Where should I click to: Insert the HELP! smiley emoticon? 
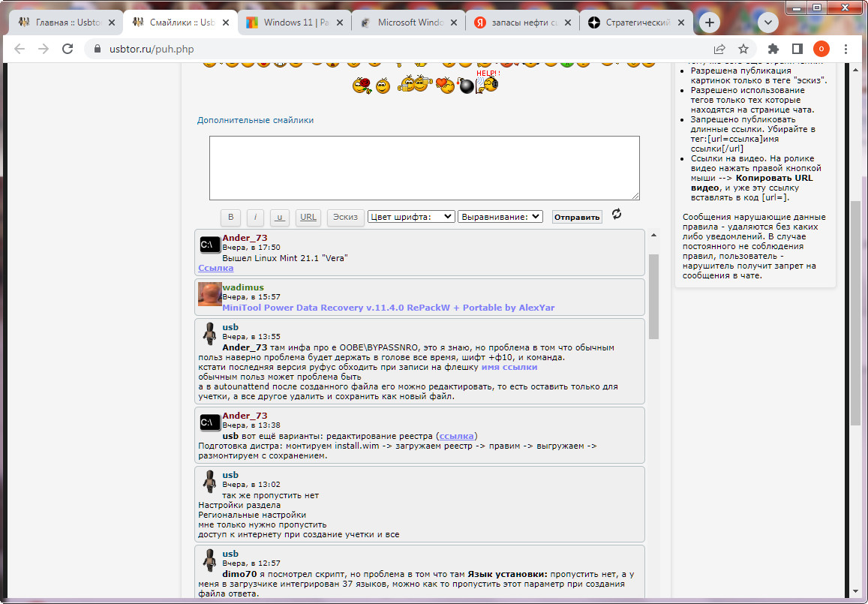point(488,83)
